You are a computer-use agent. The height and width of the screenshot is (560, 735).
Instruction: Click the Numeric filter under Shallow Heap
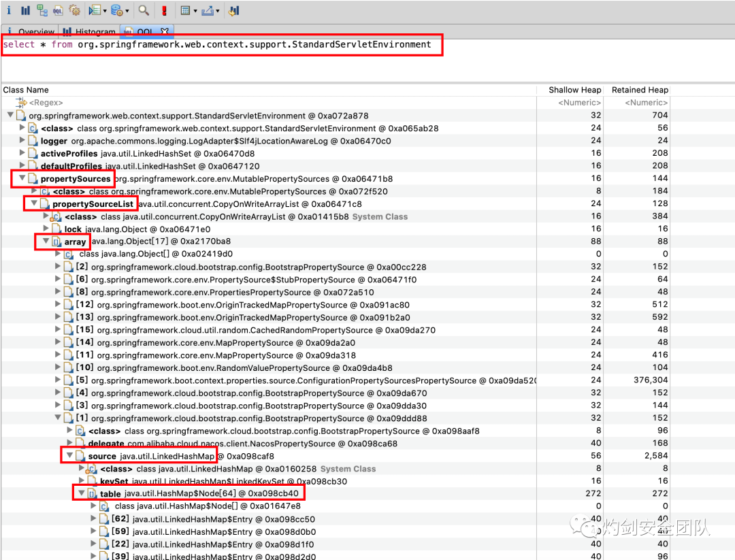click(579, 103)
